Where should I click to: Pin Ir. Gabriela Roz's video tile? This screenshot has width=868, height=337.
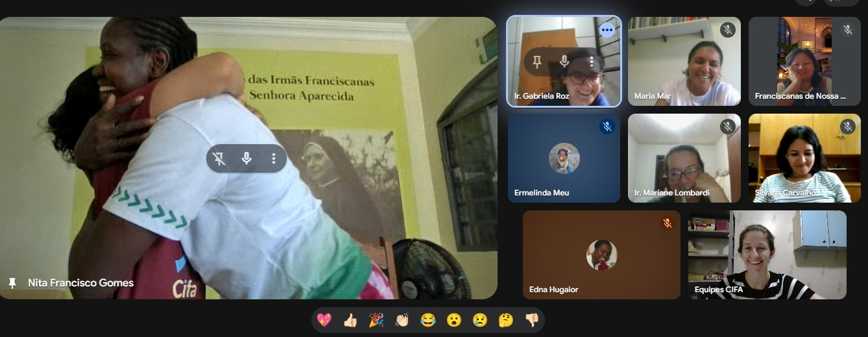[537, 62]
